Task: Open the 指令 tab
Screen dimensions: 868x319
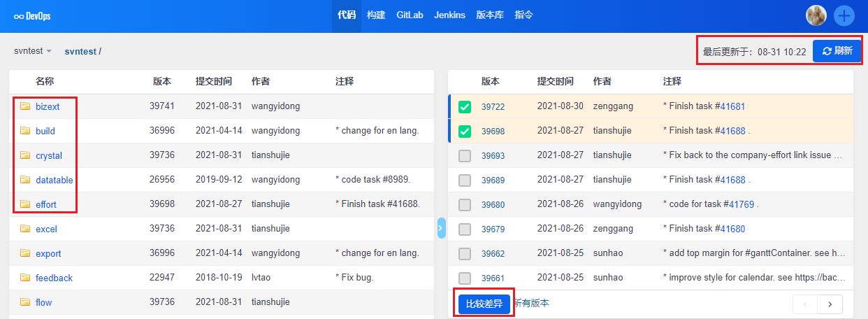Action: 523,15
